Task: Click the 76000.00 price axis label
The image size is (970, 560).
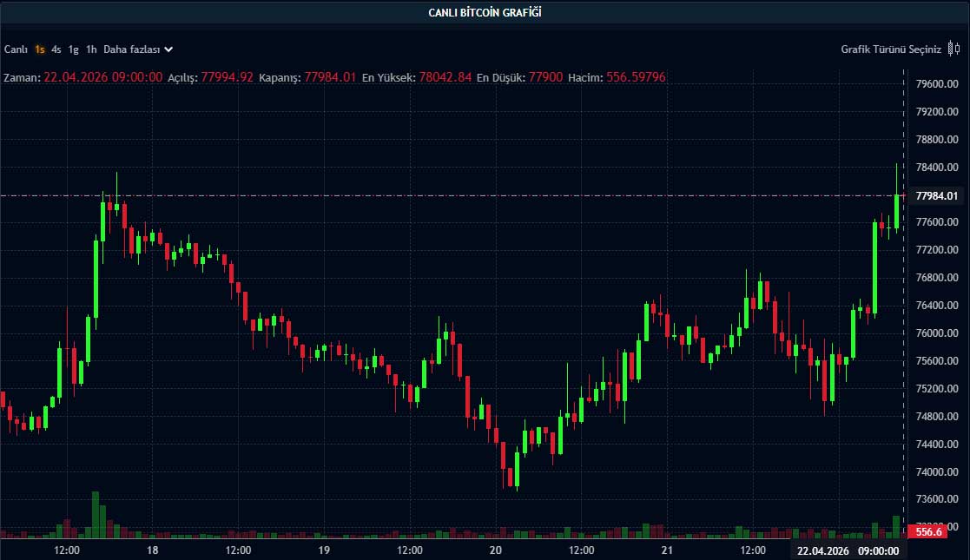Action: click(x=936, y=333)
